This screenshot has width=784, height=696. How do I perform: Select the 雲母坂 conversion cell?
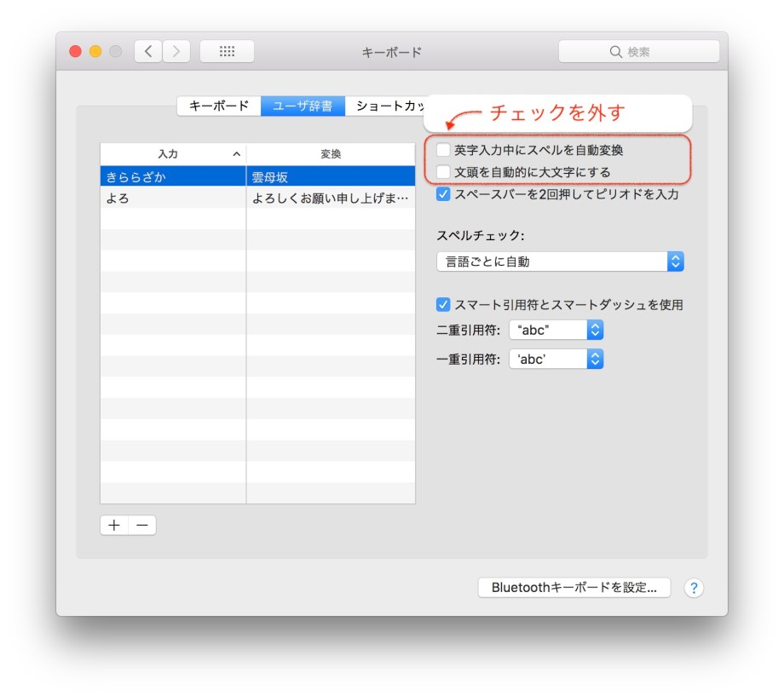pos(331,176)
